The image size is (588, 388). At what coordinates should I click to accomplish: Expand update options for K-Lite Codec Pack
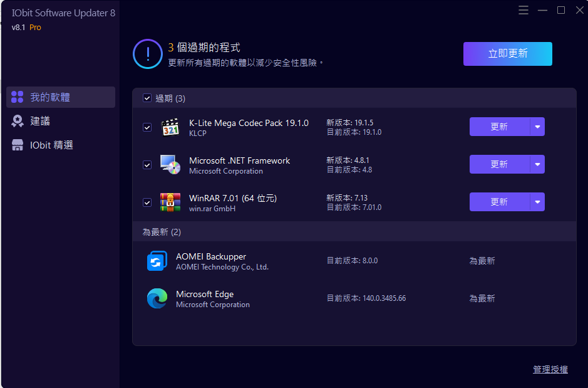pyautogui.click(x=537, y=127)
